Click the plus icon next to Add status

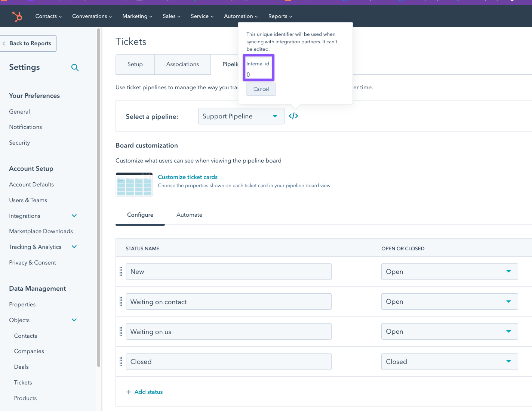point(129,392)
